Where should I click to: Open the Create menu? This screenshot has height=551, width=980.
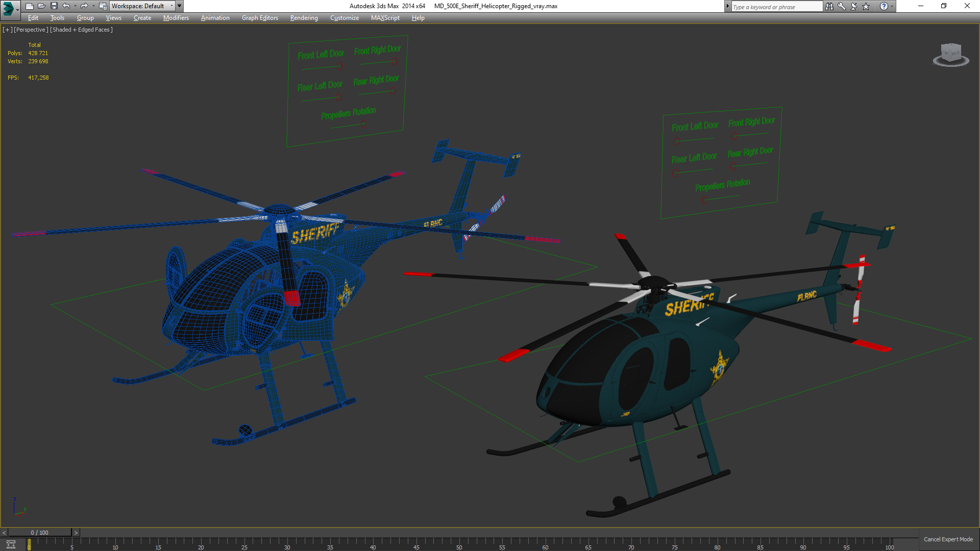click(x=142, y=18)
